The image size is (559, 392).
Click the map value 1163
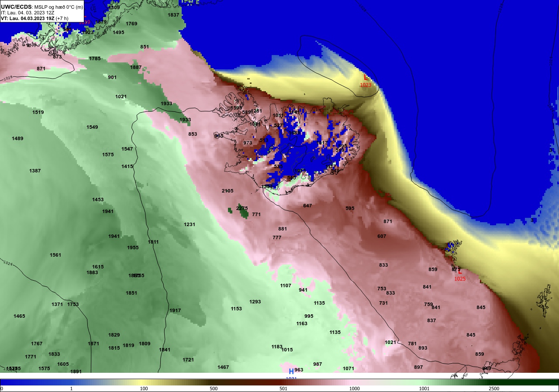click(302, 323)
